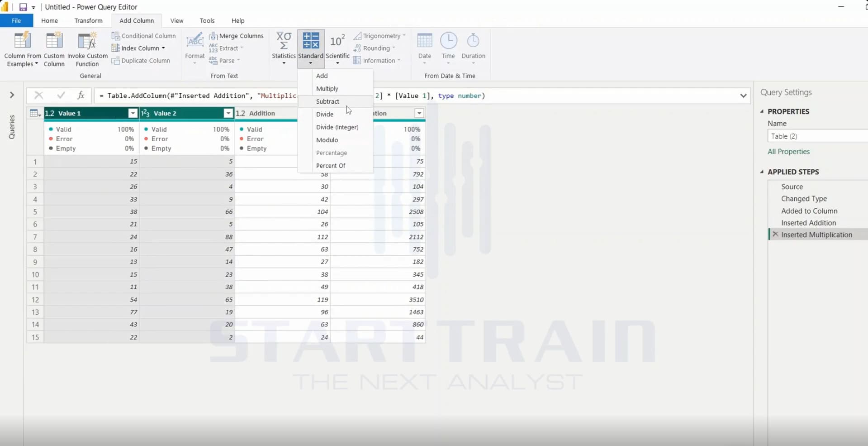Save the query with the save icon
The height and width of the screenshot is (446, 868).
pos(23,7)
